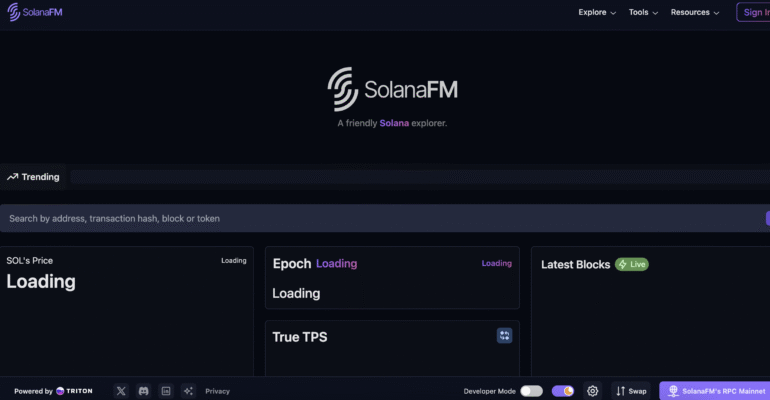Viewport: 770px width, 400px height.
Task: Click the LinkedIn icon in the footer
Action: [x=166, y=391]
